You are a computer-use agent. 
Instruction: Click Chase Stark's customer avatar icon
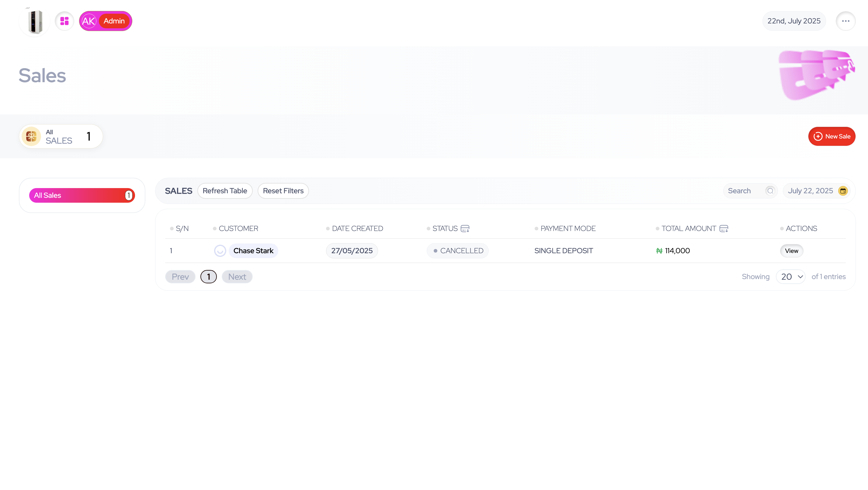click(220, 250)
